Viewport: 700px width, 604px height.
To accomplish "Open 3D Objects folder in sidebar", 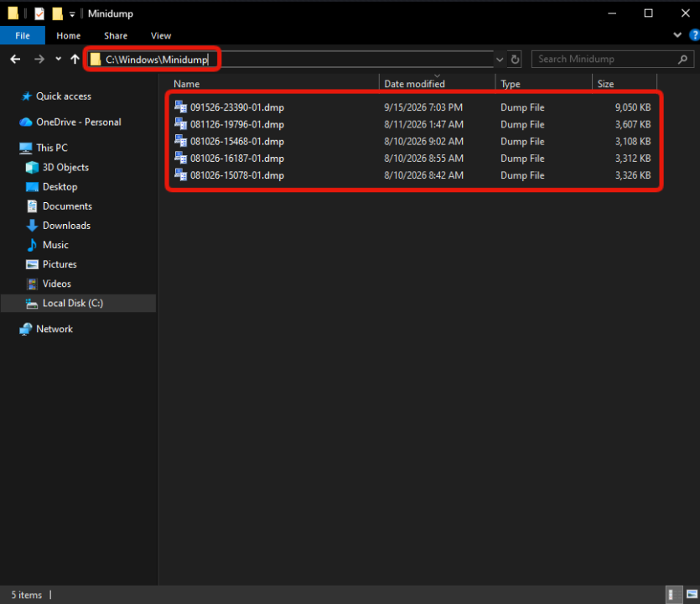I will (x=65, y=167).
